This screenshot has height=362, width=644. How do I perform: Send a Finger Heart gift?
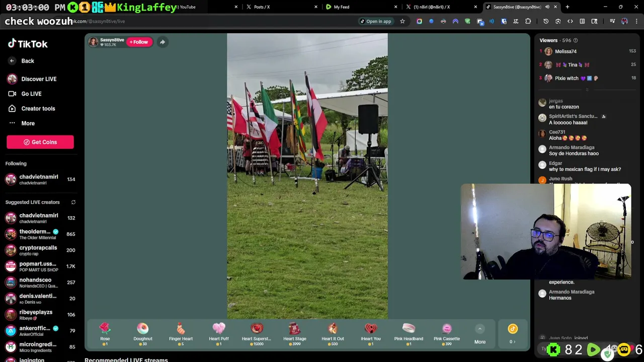point(181,334)
